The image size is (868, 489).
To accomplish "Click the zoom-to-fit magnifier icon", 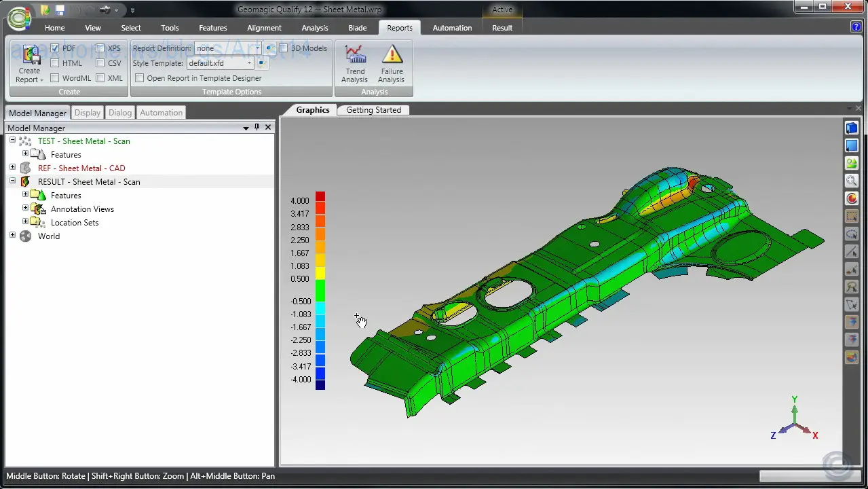I will click(x=852, y=181).
